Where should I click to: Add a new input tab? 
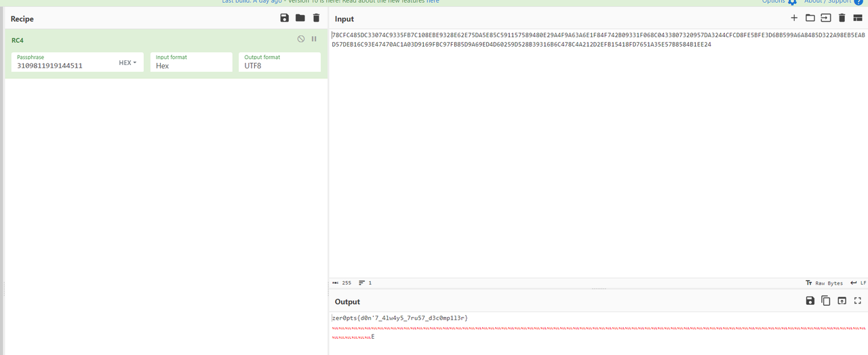pos(794,18)
